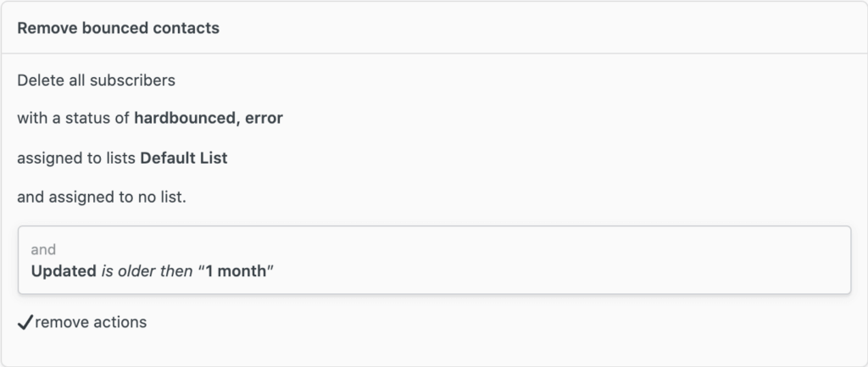This screenshot has height=367, width=868.
Task: Click the "with a status of" text
Action: point(74,119)
